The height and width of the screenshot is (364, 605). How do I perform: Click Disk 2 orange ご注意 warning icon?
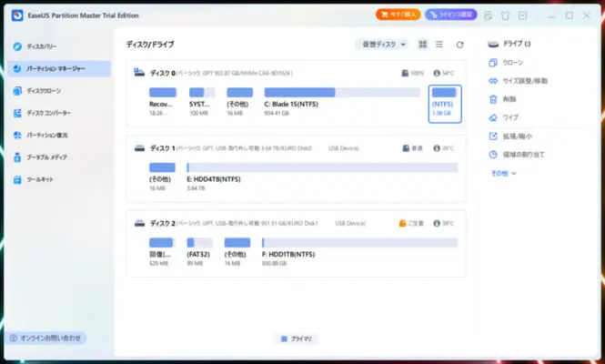(402, 223)
